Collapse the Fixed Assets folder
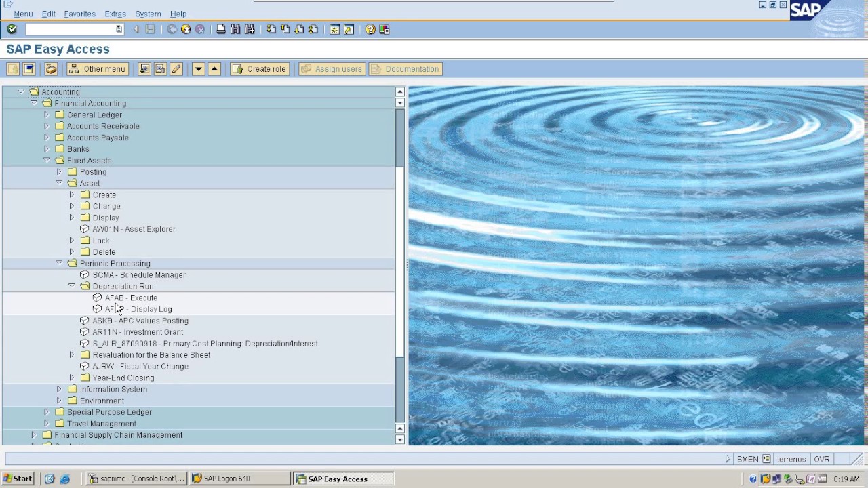The height and width of the screenshot is (488, 868). click(x=47, y=161)
